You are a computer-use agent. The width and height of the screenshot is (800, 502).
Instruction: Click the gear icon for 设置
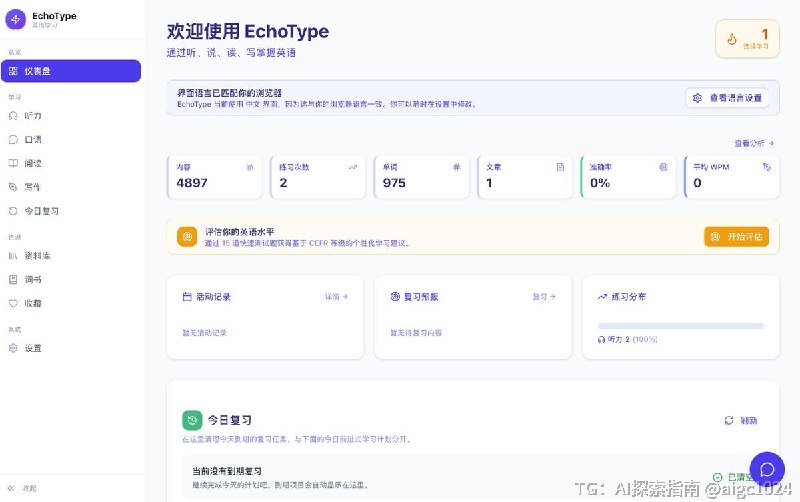click(13, 348)
